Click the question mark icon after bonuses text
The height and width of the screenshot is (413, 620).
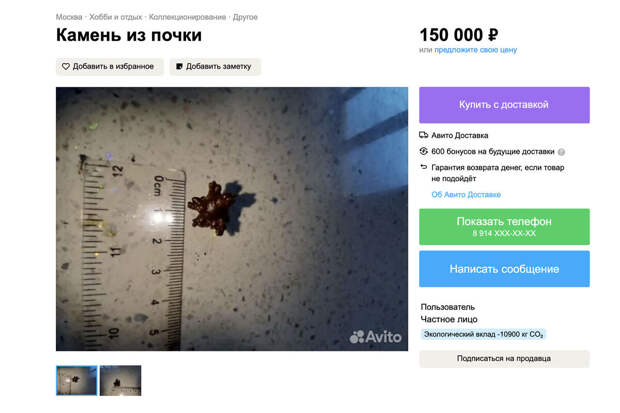561,152
